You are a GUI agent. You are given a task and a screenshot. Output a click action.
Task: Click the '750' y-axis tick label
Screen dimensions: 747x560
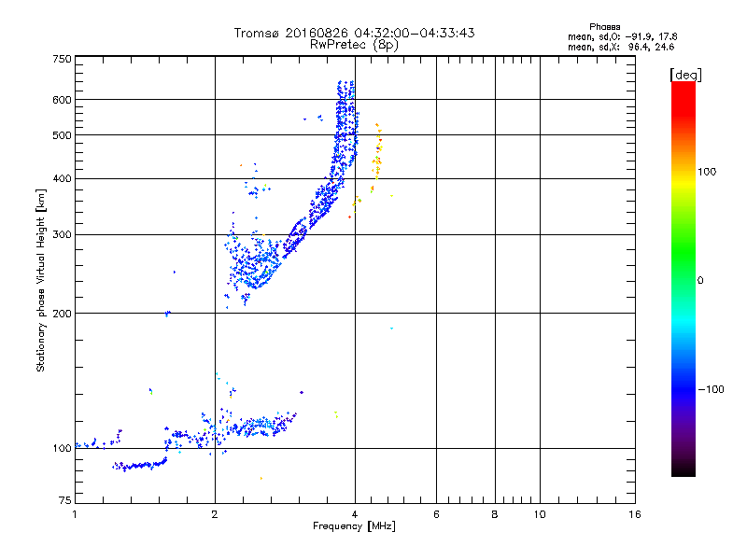pos(62,59)
